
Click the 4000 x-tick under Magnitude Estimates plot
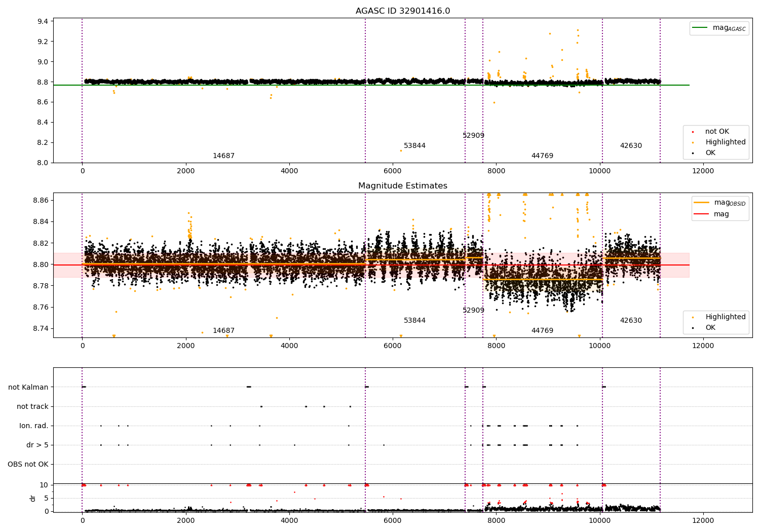(289, 346)
